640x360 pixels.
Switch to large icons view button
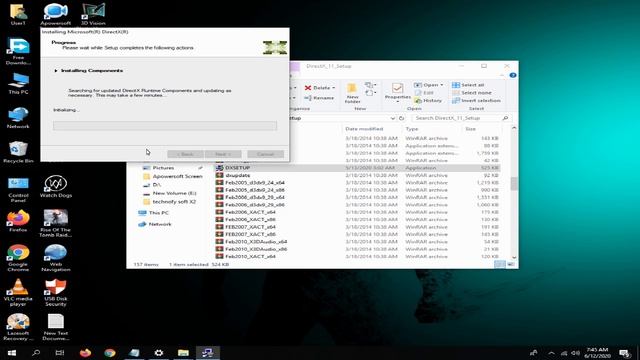[511, 264]
